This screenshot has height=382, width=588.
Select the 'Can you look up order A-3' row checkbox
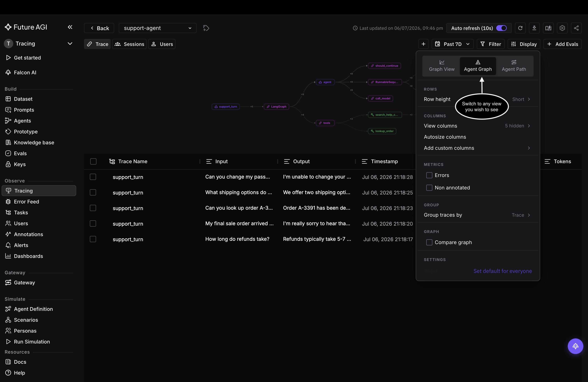tap(93, 208)
